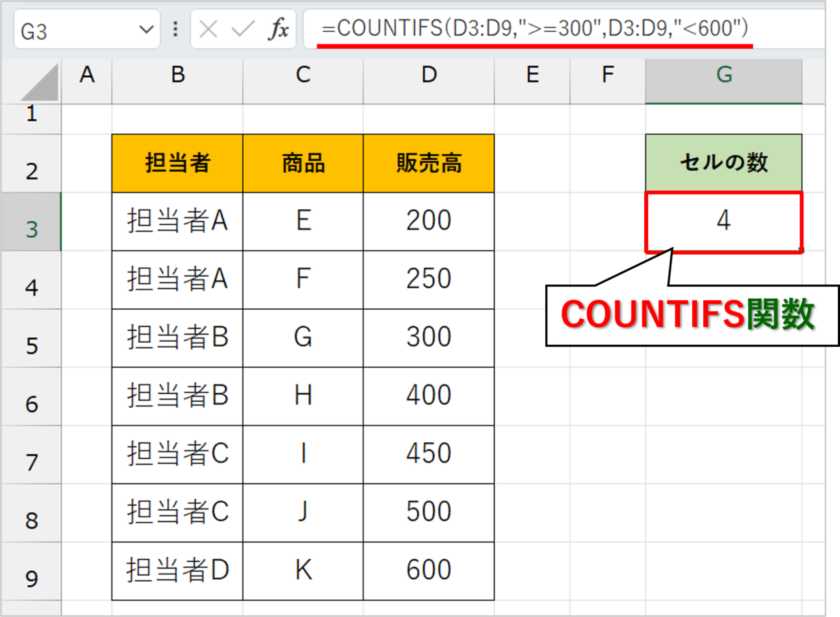Viewport: 840px width, 617px height.
Task: Select 担当者D cell in row 9
Action: [177, 571]
